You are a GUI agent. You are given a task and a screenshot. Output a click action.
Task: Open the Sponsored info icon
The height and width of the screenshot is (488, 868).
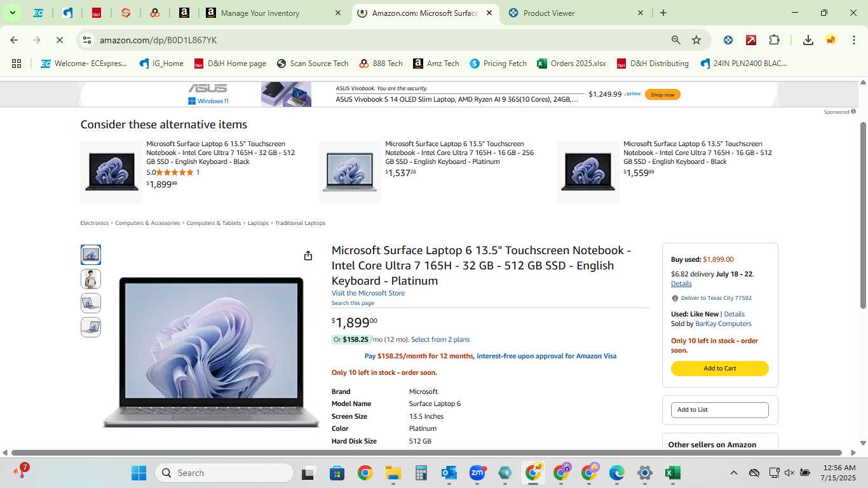pos(853,112)
